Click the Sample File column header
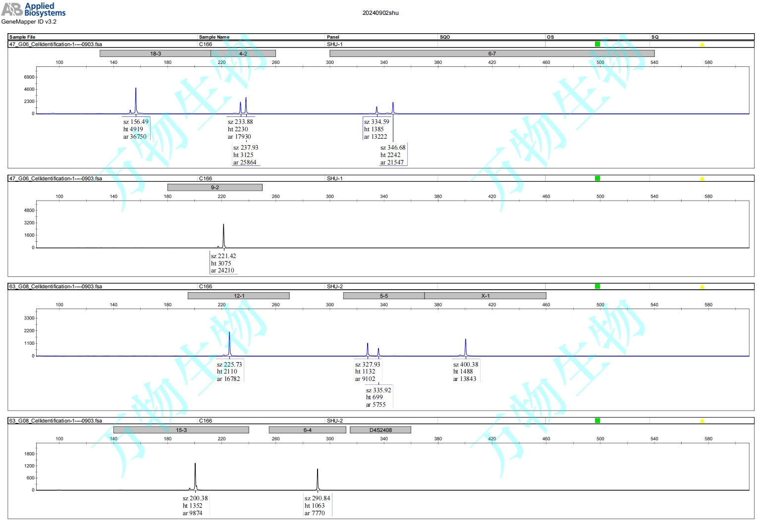Viewport: 757px width, 532px height. tap(22, 37)
